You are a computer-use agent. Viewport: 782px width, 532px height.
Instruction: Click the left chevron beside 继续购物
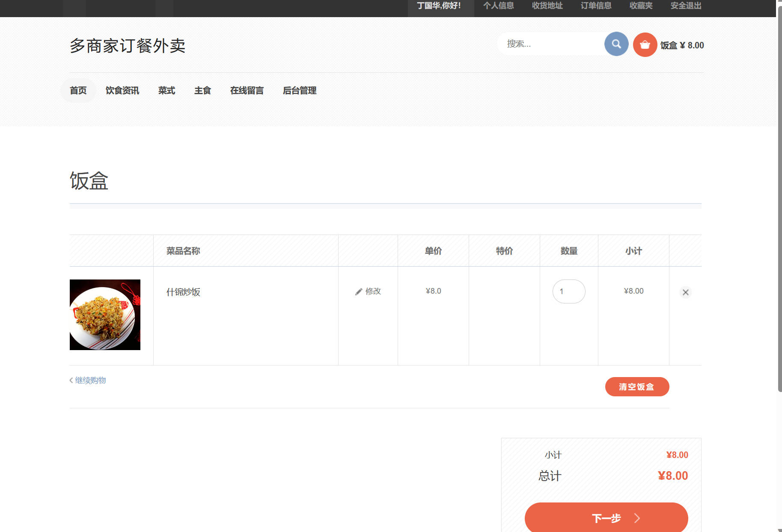click(71, 380)
